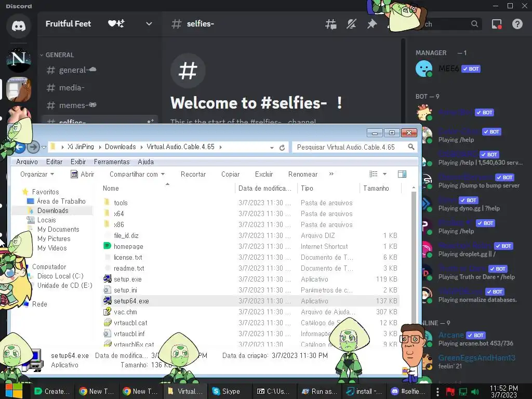Click the Abrir toolbar button
532x399 pixels.
[x=83, y=174]
